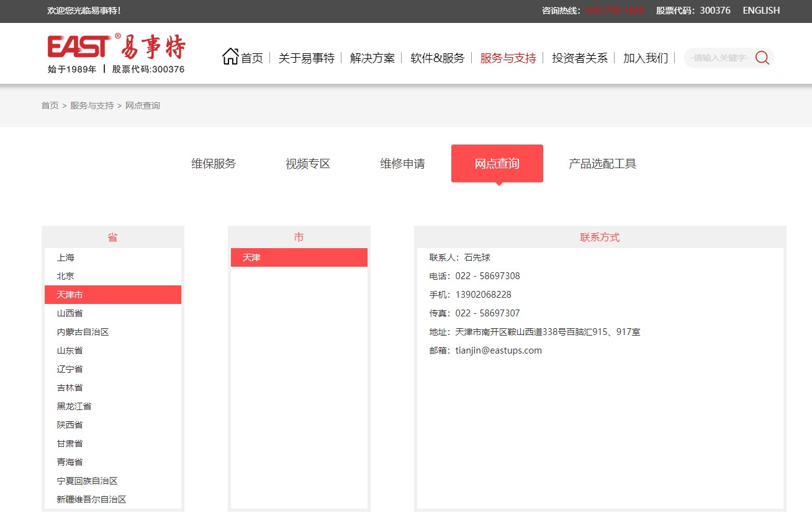The width and height of the screenshot is (812, 531).
Task: Pick 山东省 in the province list
Action: pyautogui.click(x=113, y=350)
